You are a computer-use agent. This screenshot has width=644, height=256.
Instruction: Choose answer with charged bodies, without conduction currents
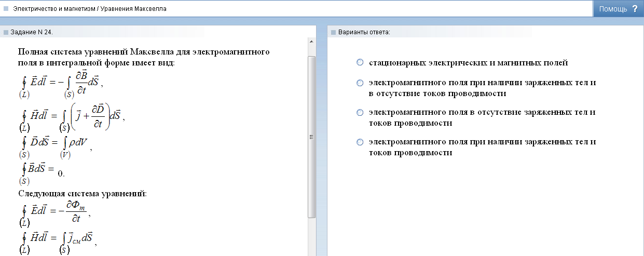tap(360, 83)
